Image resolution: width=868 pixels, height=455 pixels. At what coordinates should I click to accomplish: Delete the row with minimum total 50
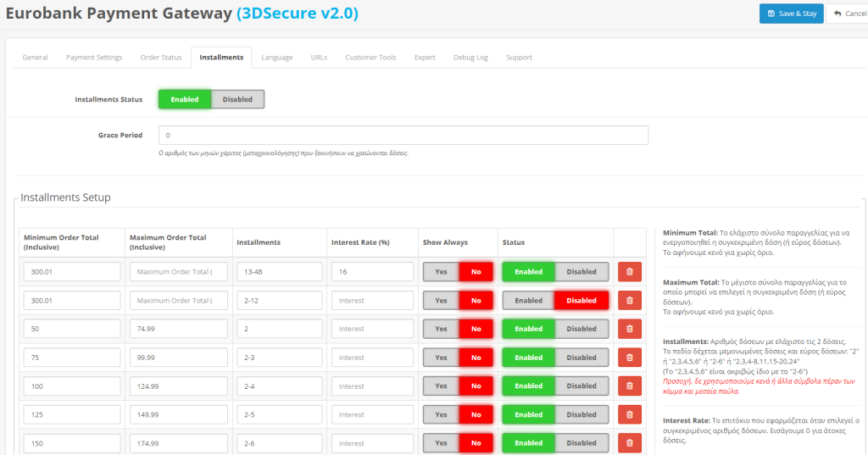[630, 329]
